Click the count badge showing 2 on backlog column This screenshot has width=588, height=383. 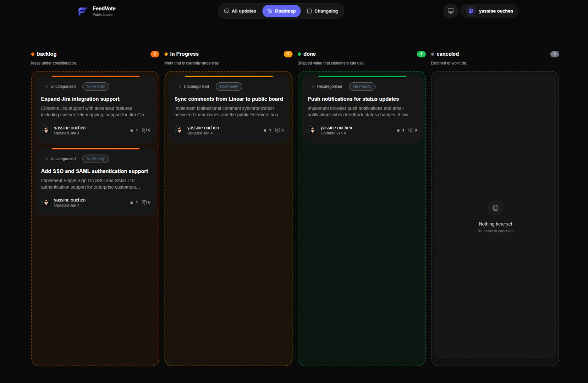tap(155, 54)
